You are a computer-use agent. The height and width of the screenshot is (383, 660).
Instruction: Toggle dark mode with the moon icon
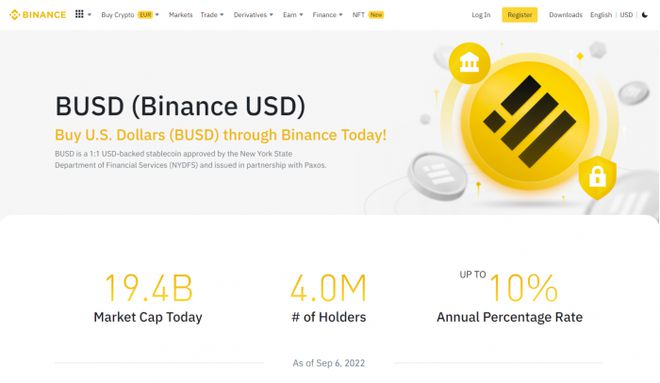[644, 15]
